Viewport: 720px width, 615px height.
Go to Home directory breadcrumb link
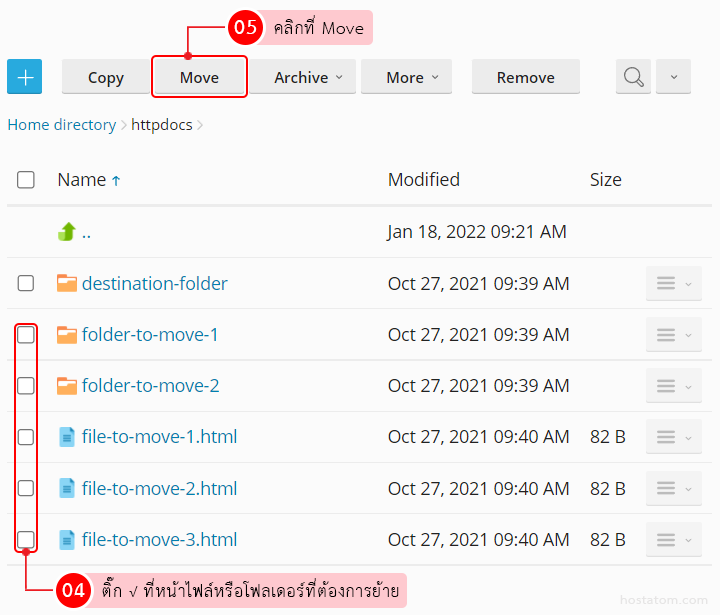tap(62, 125)
